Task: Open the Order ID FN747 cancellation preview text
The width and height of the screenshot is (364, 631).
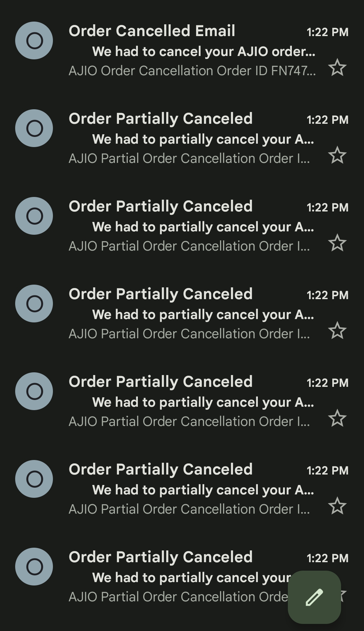Action: point(192,71)
